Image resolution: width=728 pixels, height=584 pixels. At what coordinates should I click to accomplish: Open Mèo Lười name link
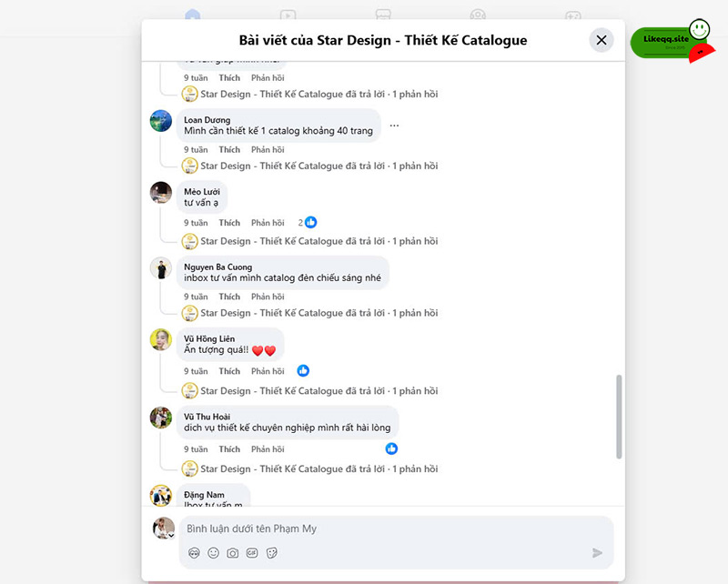point(202,192)
